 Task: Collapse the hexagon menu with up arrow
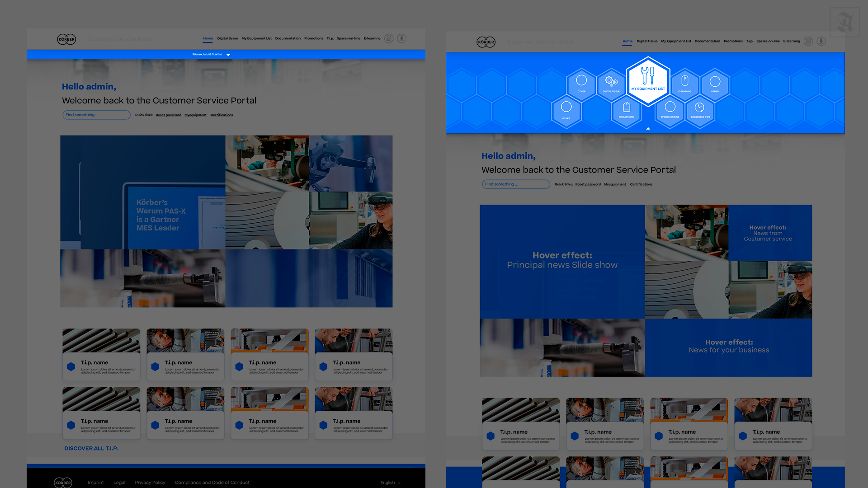point(648,129)
